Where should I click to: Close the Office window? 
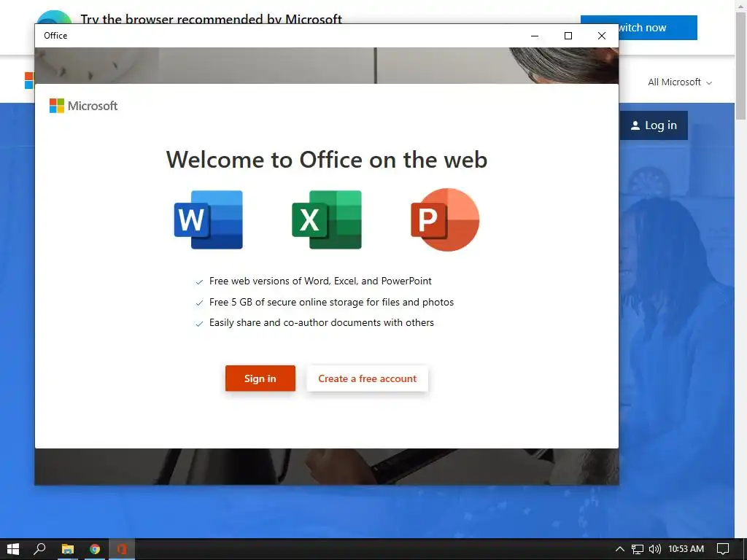[602, 36]
